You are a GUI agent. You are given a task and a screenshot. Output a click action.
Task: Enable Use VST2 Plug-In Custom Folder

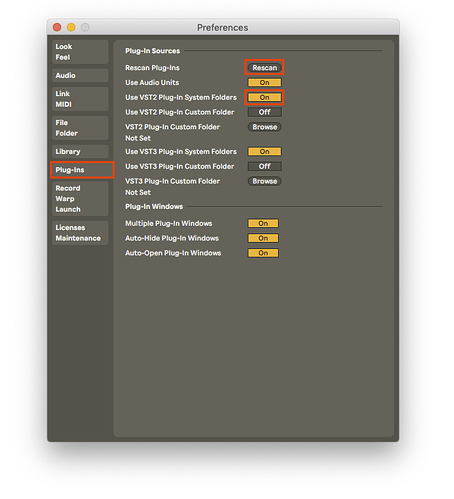[x=265, y=112]
